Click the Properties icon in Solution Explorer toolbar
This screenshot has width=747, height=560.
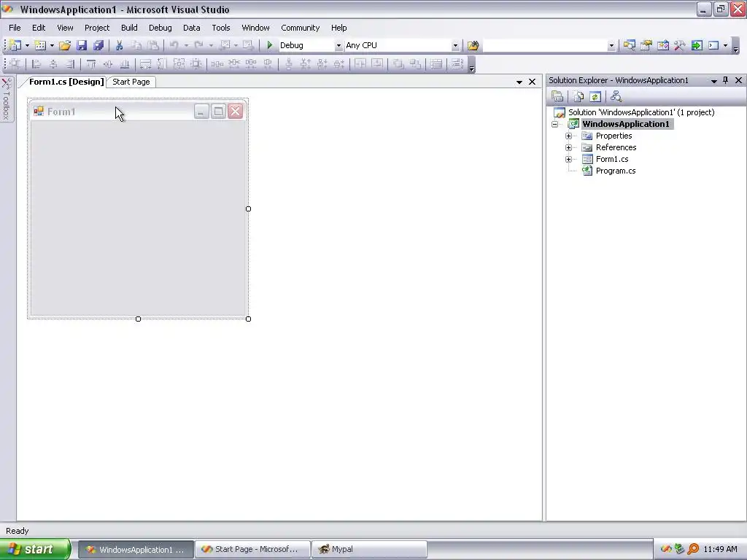coord(557,97)
